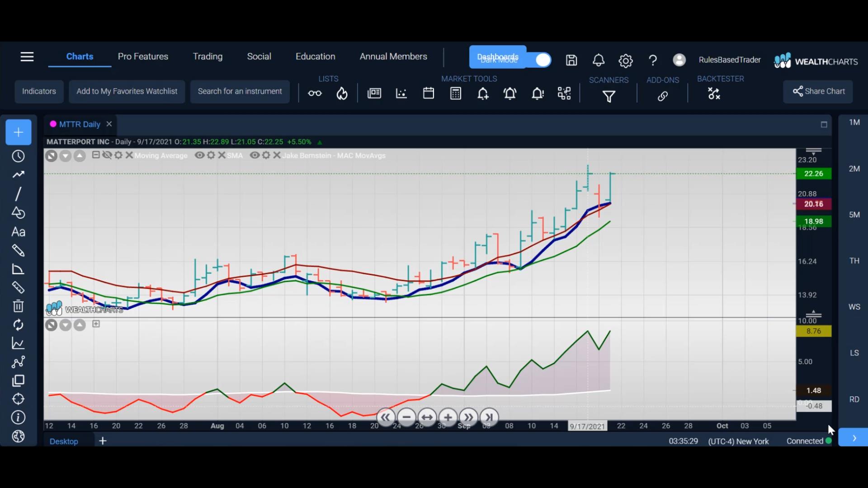The image size is (868, 488).
Task: Click the price panel down arrow button
Action: (x=66, y=156)
